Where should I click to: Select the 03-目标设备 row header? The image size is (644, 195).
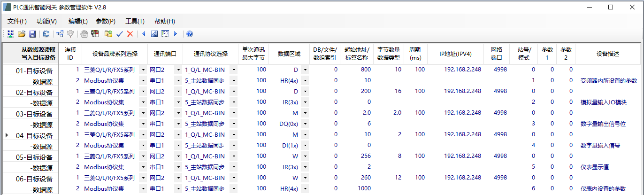pyautogui.click(x=31, y=114)
